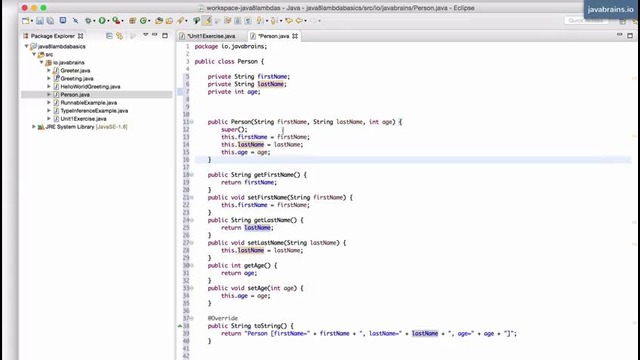Select TypeInferenceExample.java in the tree
Image resolution: width=640 pixels, height=360 pixels.
(x=94, y=111)
